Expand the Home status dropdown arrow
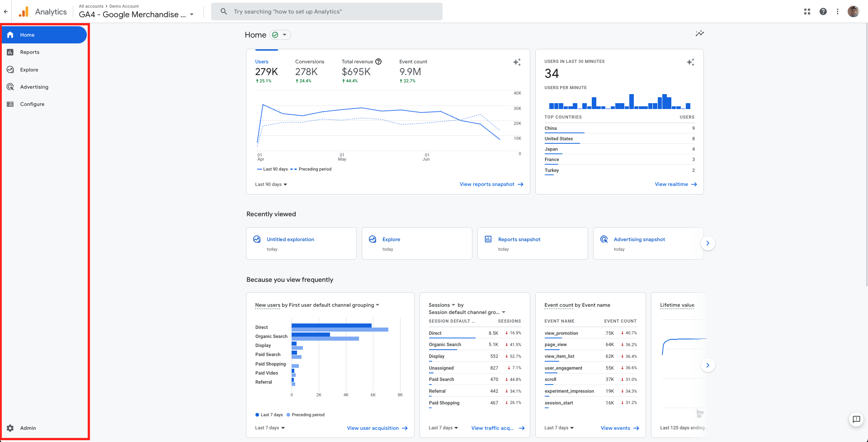This screenshot has height=442, width=868. pos(284,35)
